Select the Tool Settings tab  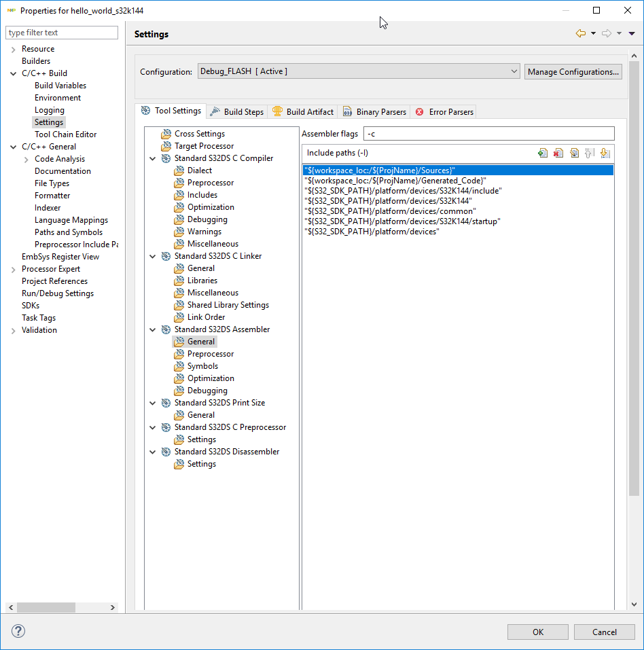[x=171, y=111]
